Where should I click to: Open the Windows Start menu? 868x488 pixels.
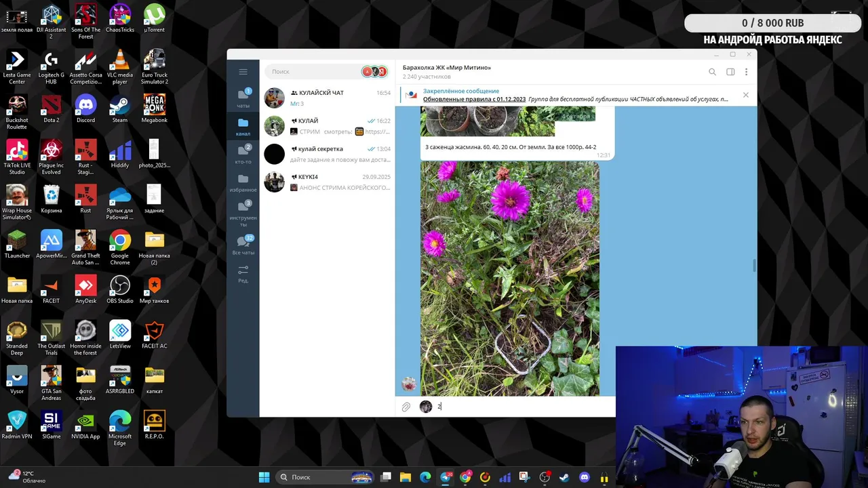pyautogui.click(x=264, y=477)
